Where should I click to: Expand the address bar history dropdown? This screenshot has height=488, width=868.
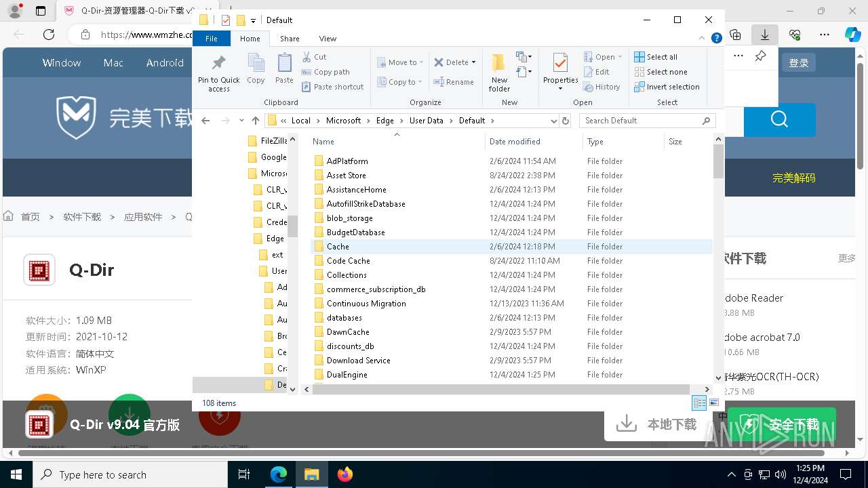[553, 121]
